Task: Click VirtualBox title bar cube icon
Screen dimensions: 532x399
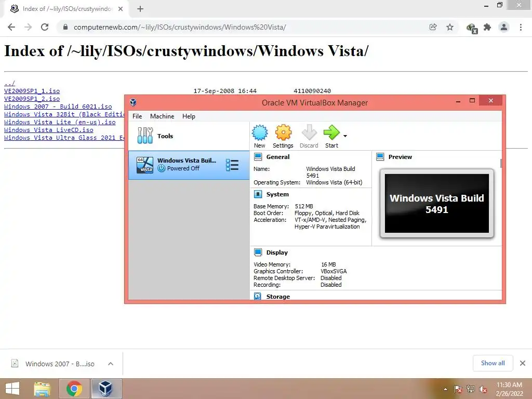Action: click(x=134, y=102)
